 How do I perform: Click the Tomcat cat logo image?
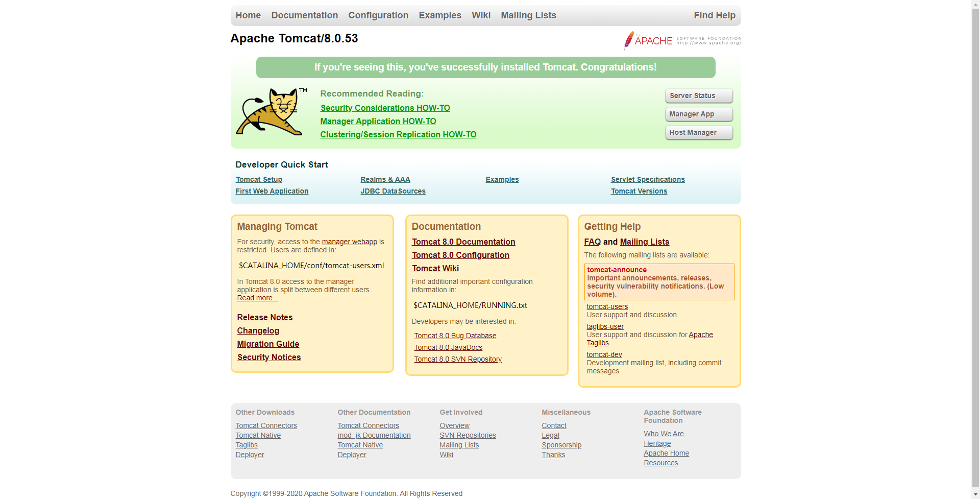point(271,111)
